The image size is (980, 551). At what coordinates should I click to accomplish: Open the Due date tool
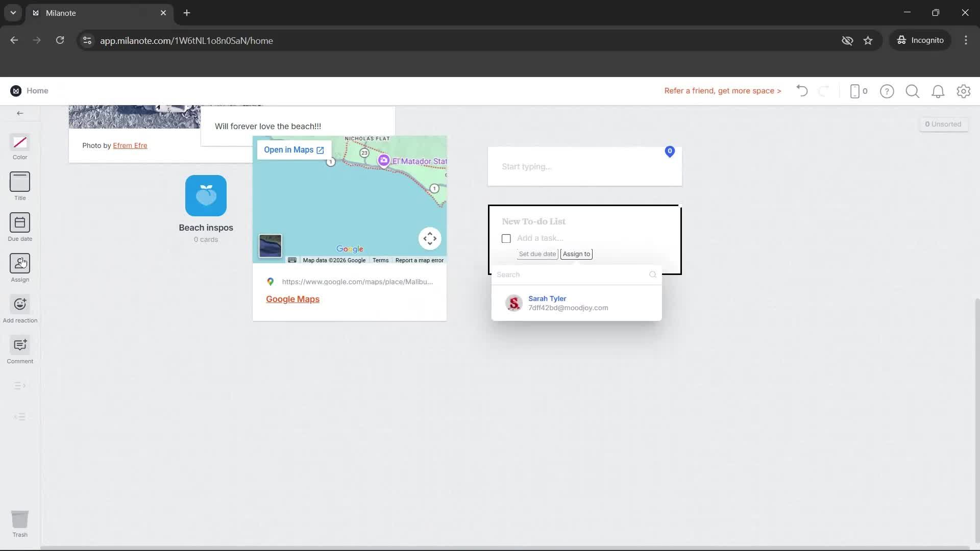coord(19,226)
